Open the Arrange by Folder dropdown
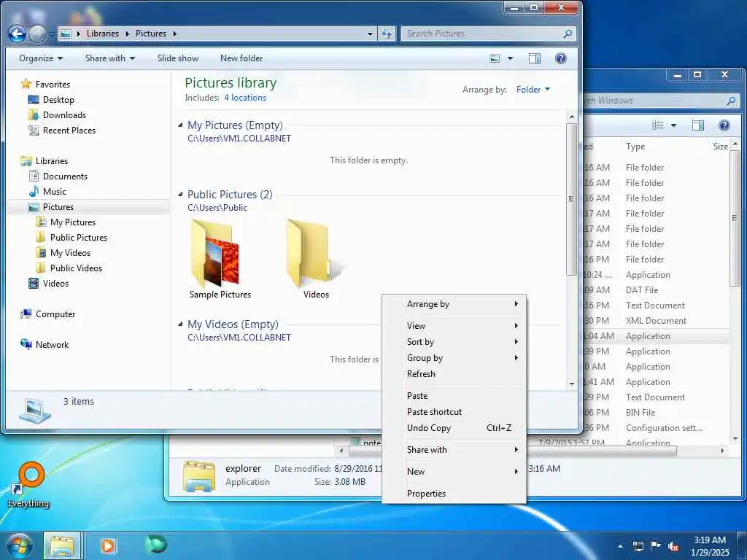 tap(533, 90)
